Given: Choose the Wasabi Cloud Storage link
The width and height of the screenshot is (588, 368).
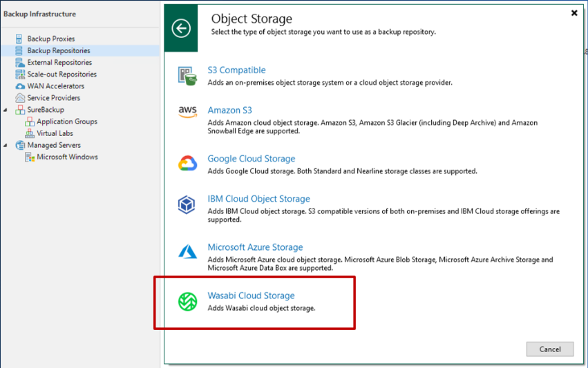Looking at the screenshot, I should tap(251, 296).
